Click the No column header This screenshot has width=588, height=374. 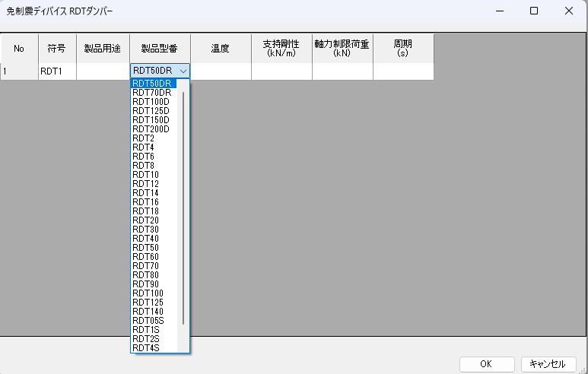click(19, 49)
